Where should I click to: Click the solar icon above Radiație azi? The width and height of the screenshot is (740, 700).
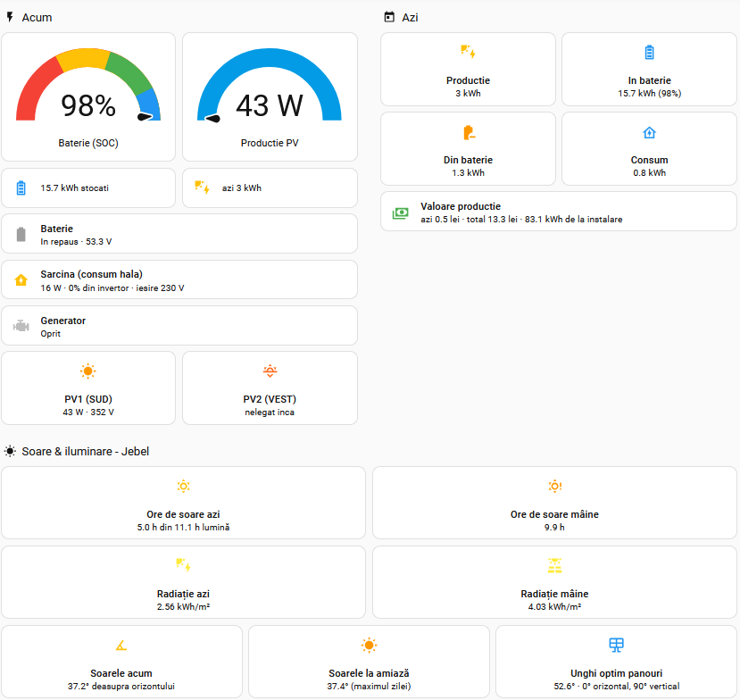(x=184, y=564)
